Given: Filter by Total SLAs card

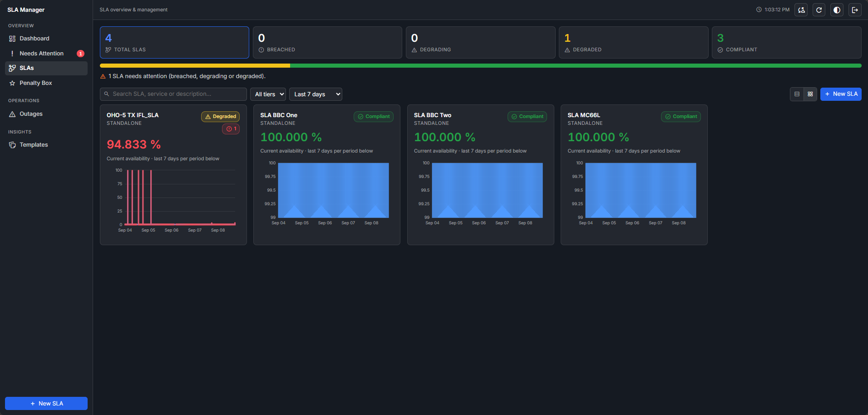Looking at the screenshot, I should [174, 42].
